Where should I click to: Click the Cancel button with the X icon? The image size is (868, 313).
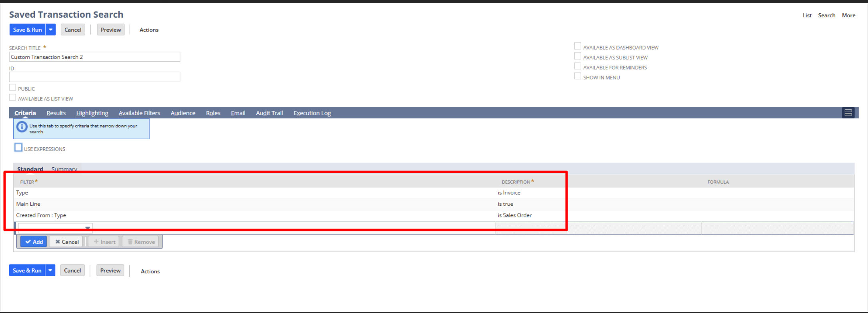tap(66, 242)
